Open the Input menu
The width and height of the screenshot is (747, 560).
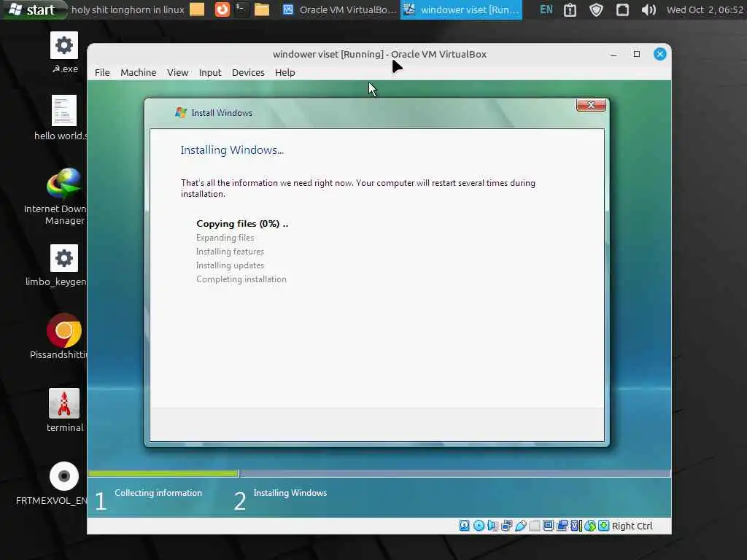(210, 72)
